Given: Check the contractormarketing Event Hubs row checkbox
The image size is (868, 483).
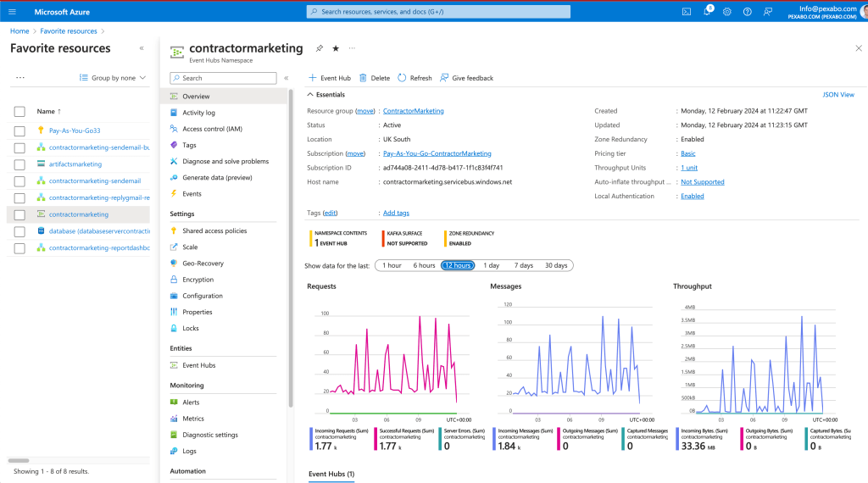Looking at the screenshot, I should point(19,214).
